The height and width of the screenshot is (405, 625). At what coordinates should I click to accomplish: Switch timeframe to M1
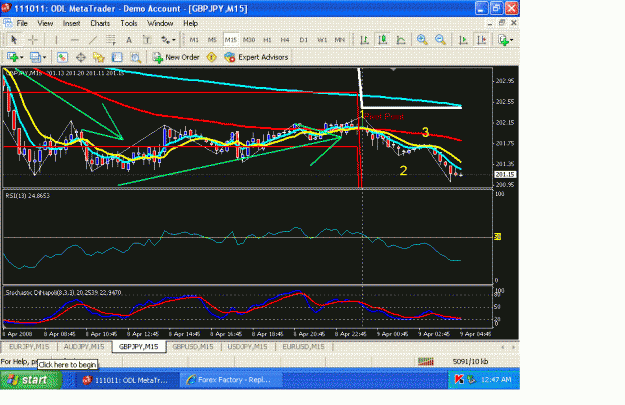[194, 40]
